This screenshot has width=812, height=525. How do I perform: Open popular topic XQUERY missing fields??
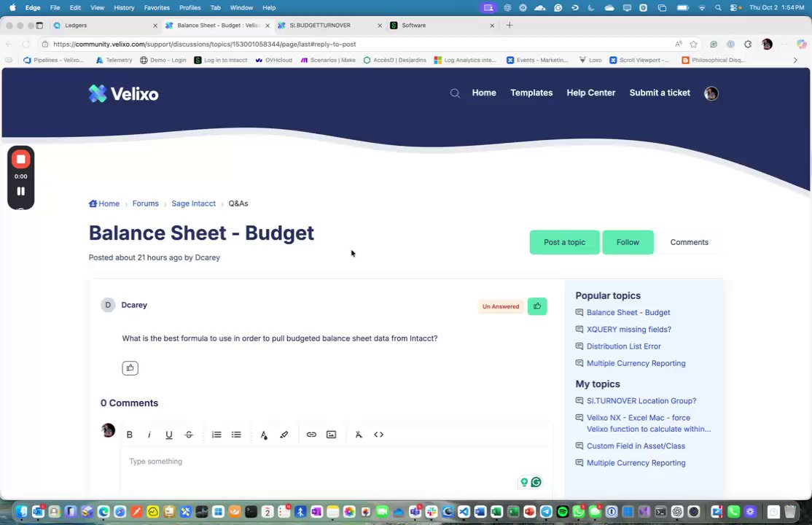coord(628,330)
